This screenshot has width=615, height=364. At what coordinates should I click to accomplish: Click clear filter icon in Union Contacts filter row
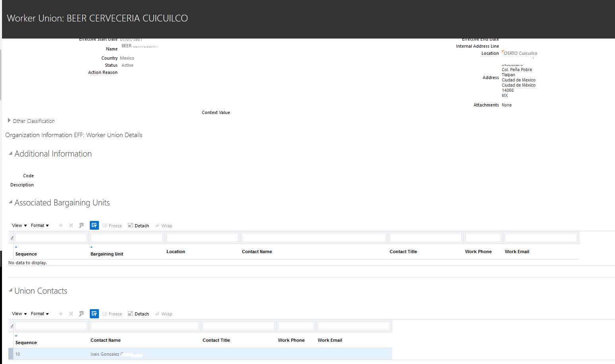[x=12, y=326]
